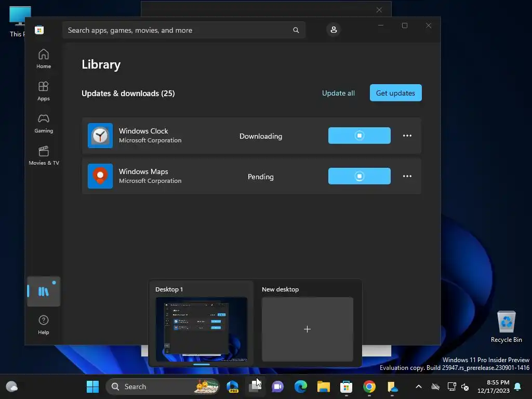The width and height of the screenshot is (532, 399).
Task: Open File Explorer from taskbar
Action: click(323, 387)
